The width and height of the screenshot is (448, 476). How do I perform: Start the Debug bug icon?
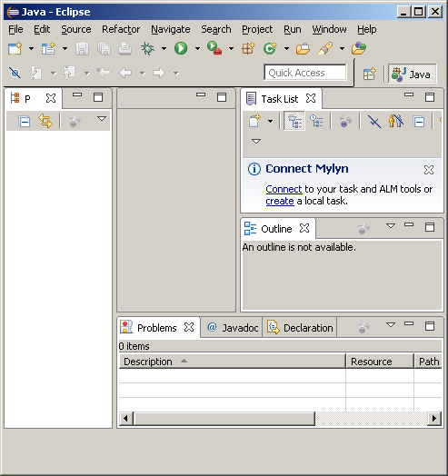147,48
